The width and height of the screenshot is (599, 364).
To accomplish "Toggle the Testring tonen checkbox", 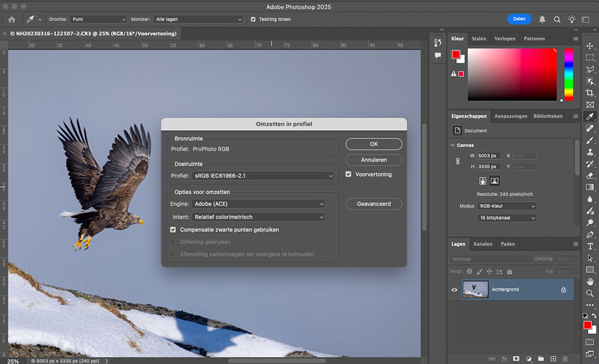I will pyautogui.click(x=253, y=19).
